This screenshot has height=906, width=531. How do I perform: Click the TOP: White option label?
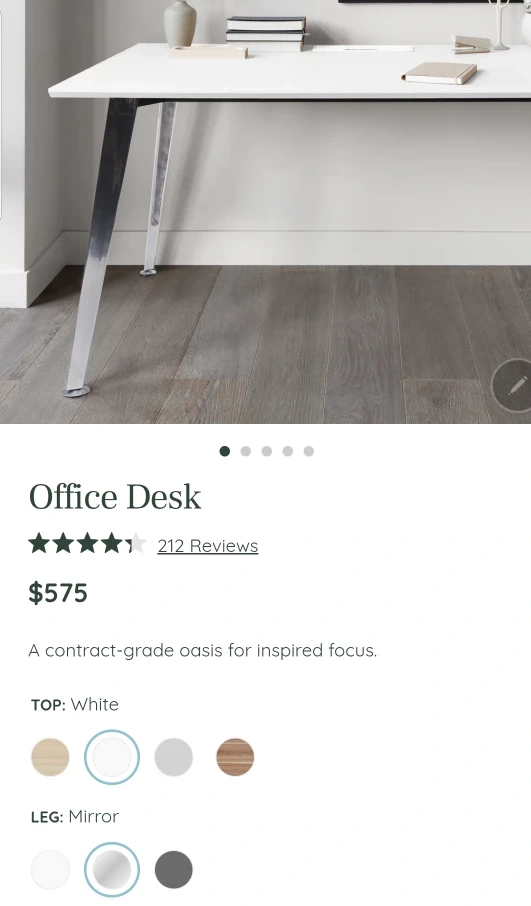pos(75,704)
